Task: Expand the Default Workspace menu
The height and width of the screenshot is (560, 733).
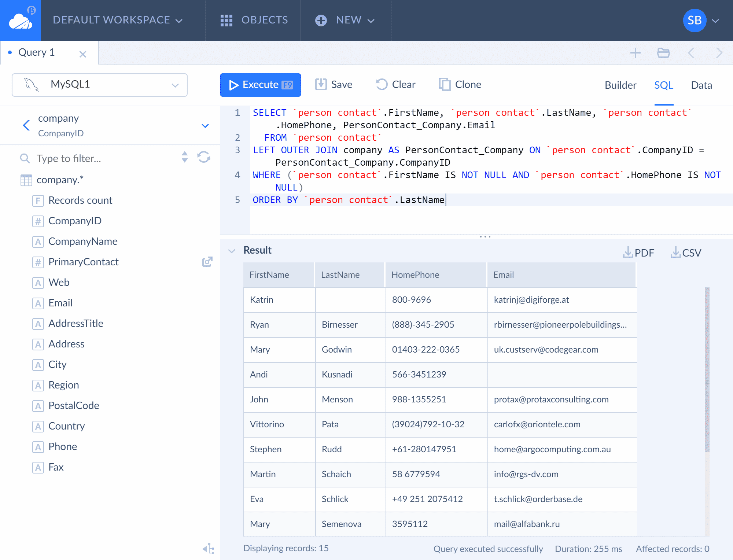Action: click(x=117, y=20)
